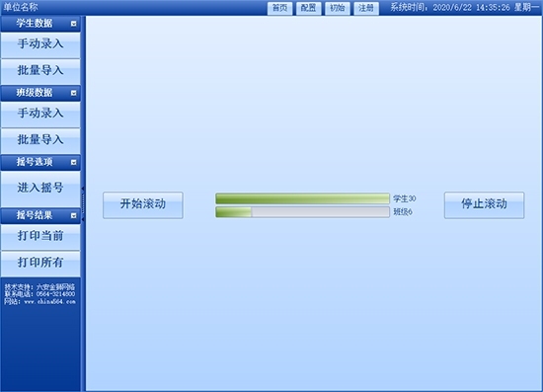The height and width of the screenshot is (392, 543).
Task: Collapse the 班级数据 section arrow
Action: (73, 93)
